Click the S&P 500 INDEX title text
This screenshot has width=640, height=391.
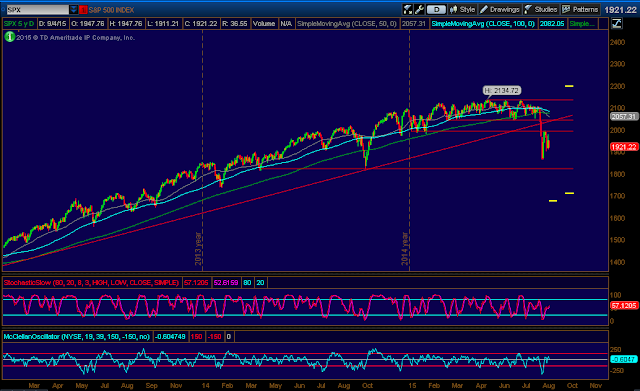(111, 9)
